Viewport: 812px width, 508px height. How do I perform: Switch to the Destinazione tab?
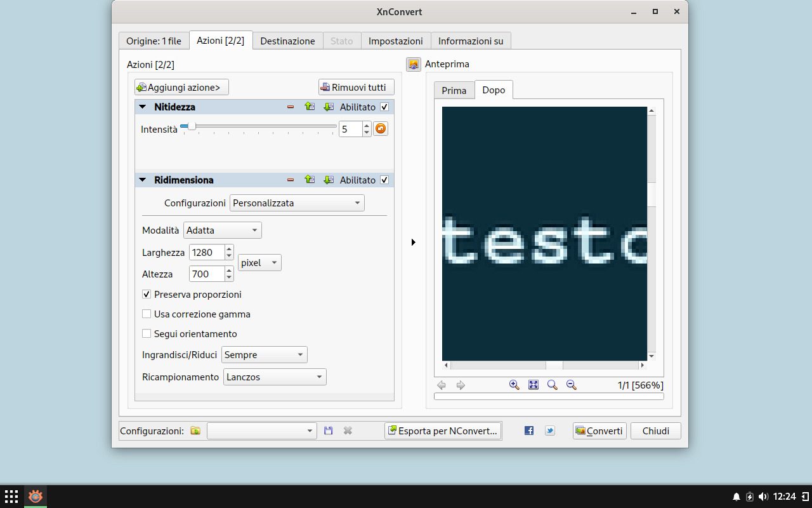(x=287, y=41)
